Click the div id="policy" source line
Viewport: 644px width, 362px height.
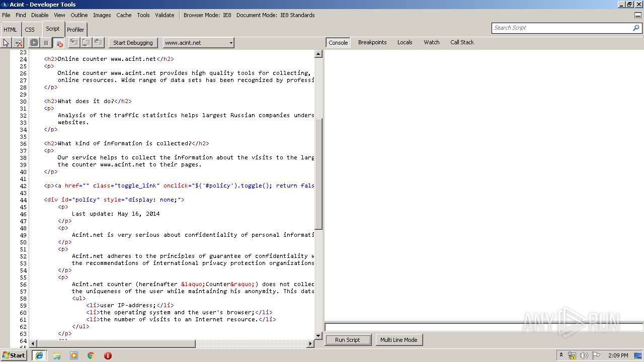coord(114,200)
